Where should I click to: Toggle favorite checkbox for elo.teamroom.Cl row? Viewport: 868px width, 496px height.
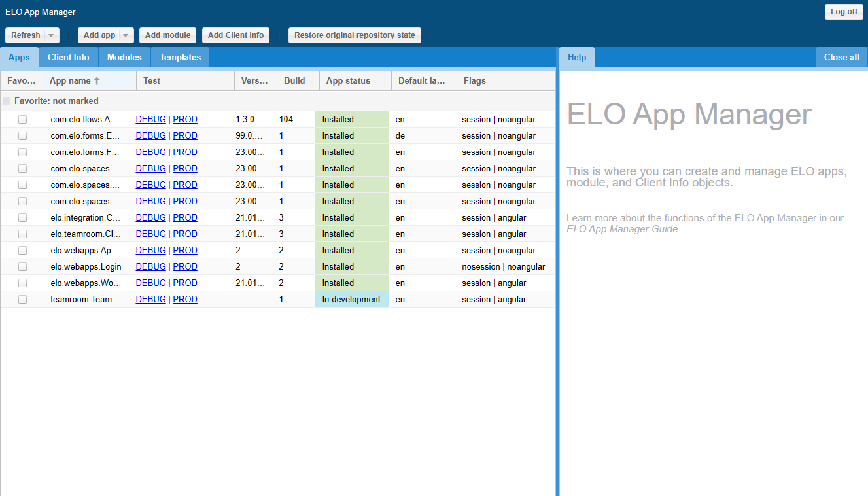[22, 234]
